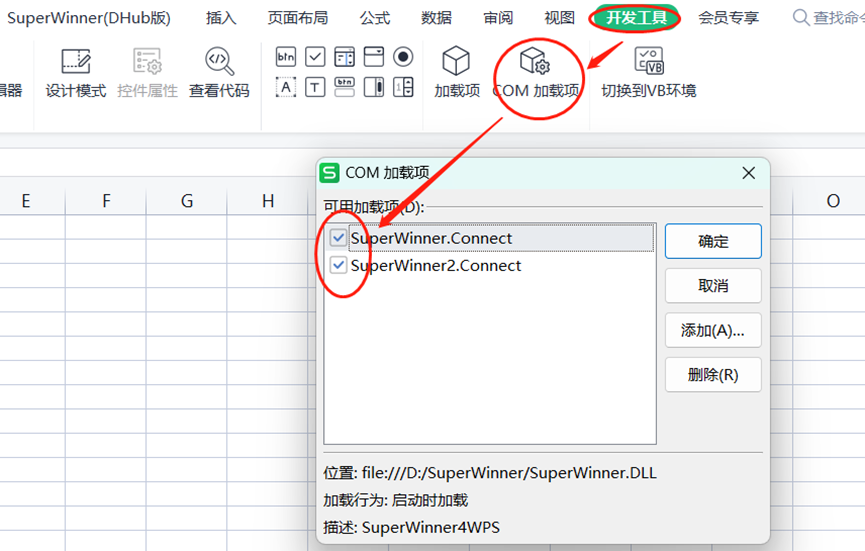Select column G header
The image size is (865, 551).
coord(187,201)
